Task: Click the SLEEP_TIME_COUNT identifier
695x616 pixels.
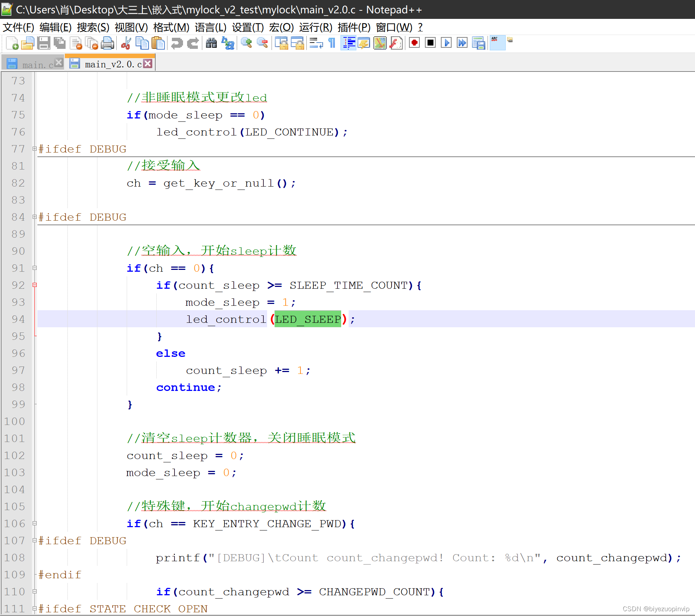Action: pos(349,285)
